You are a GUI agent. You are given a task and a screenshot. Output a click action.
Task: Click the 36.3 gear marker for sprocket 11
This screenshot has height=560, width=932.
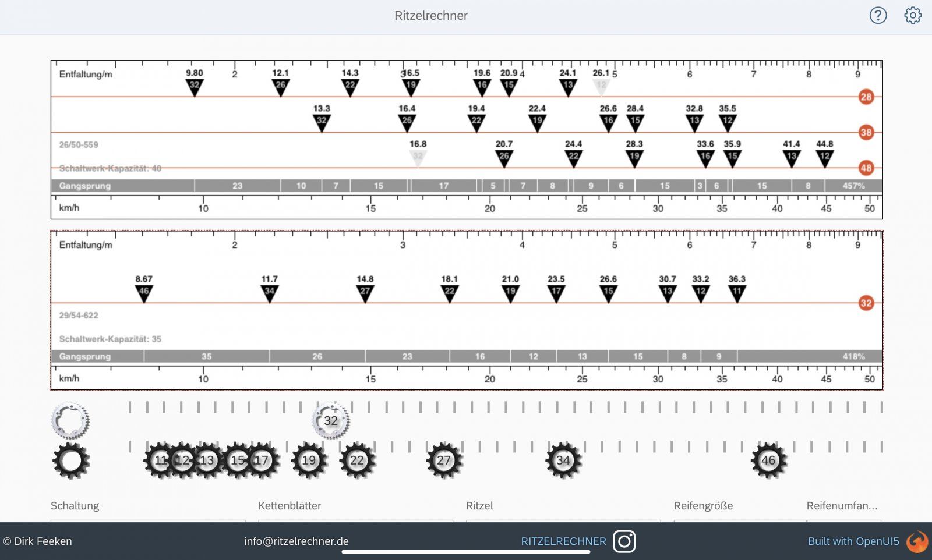coord(737,292)
